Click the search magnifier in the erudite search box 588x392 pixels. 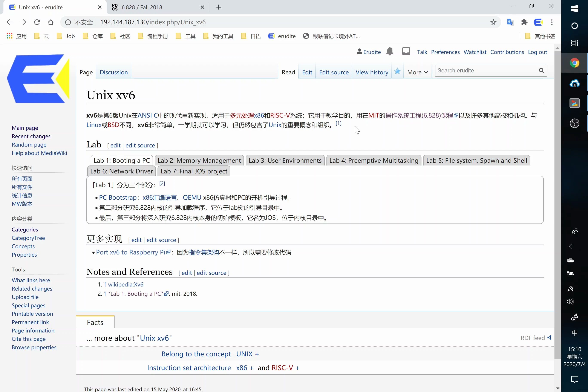coord(541,70)
